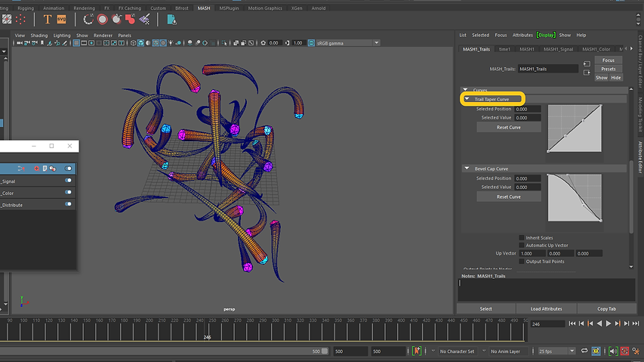This screenshot has width=644, height=362.
Task: Open the Attributes menu in Attribute Editor
Action: coord(522,35)
